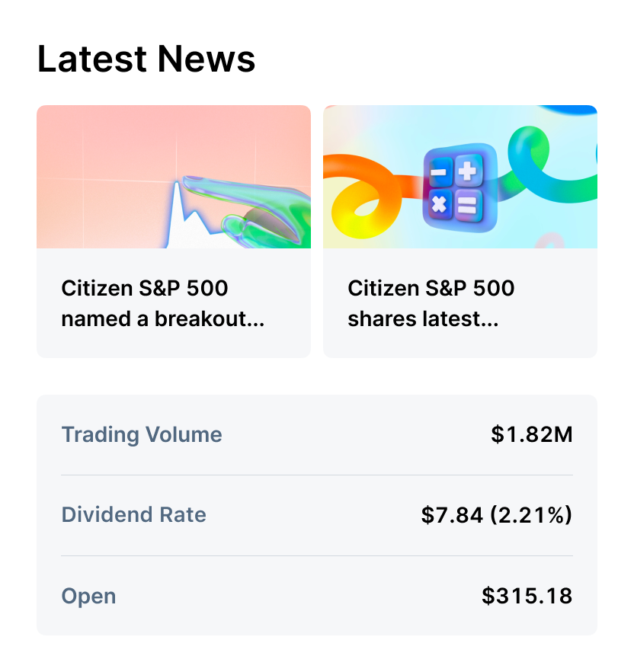Open the breakout news article thumbnail
This screenshot has width=634, height=672.
pyautogui.click(x=173, y=176)
